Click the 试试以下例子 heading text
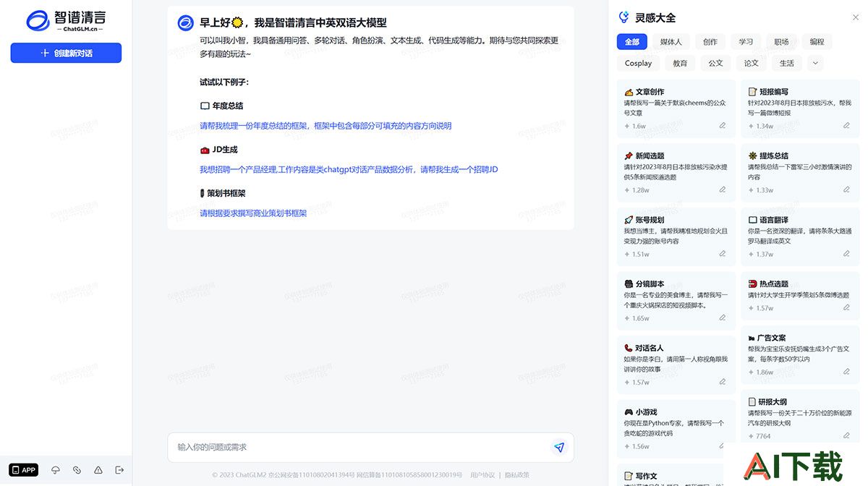 224,82
